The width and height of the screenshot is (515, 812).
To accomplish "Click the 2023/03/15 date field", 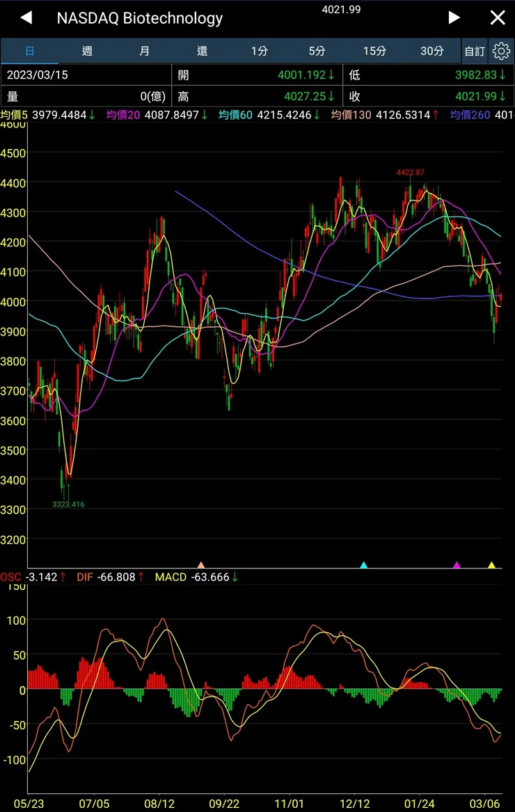I will 86,74.
